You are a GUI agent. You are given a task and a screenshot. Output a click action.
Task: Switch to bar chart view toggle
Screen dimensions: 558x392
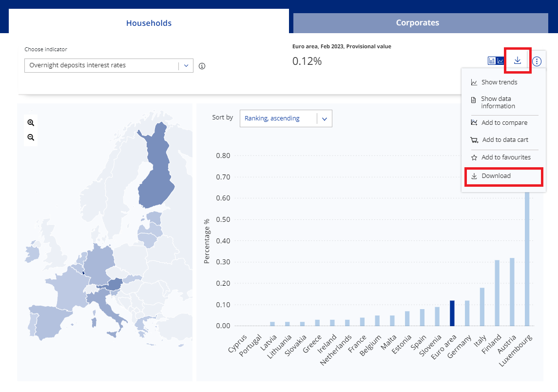(492, 61)
